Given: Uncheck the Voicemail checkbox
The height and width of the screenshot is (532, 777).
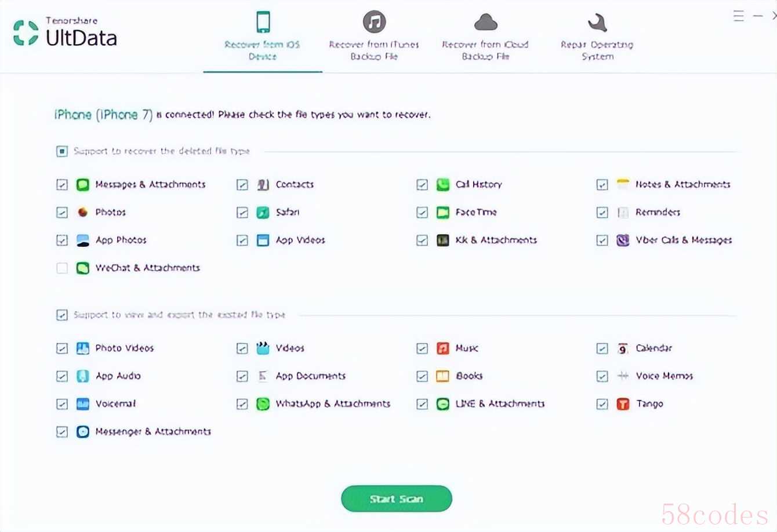Looking at the screenshot, I should click(x=62, y=404).
